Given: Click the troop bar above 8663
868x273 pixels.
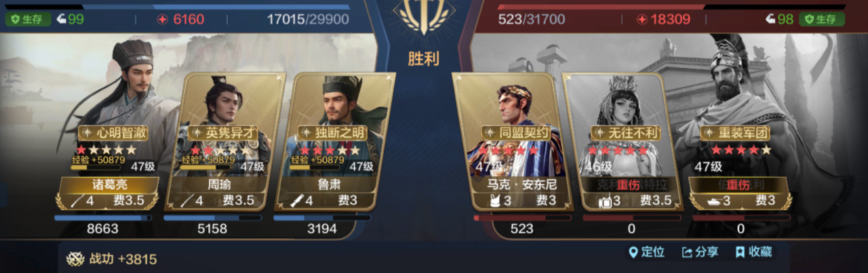Looking at the screenshot, I should [x=103, y=218].
